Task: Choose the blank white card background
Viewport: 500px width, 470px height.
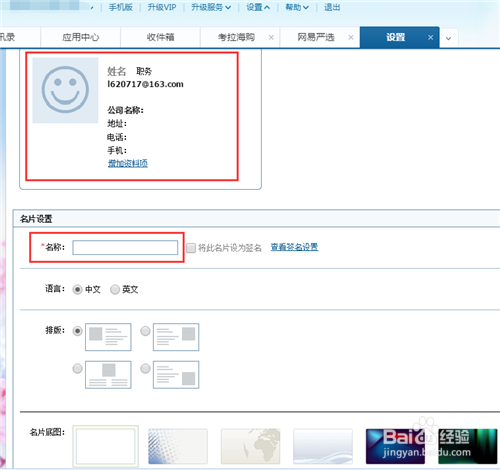Action: pyautogui.click(x=105, y=446)
